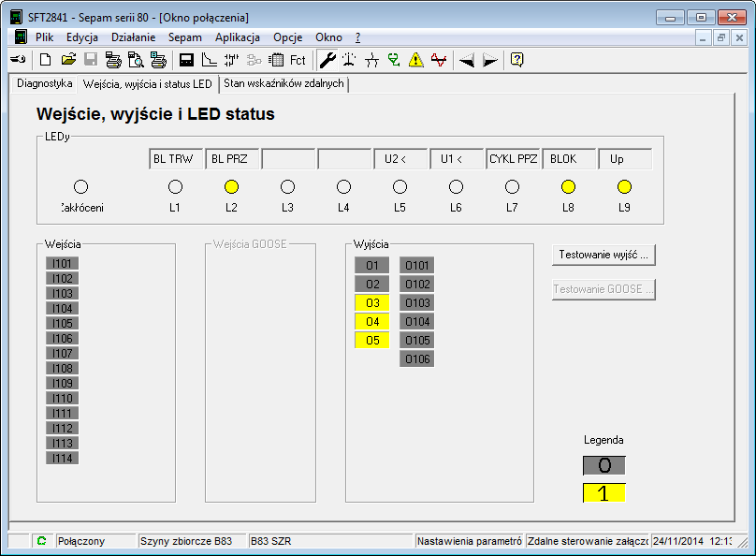This screenshot has width=756, height=556.
Task: Click the I114 input indicator
Action: (x=62, y=458)
